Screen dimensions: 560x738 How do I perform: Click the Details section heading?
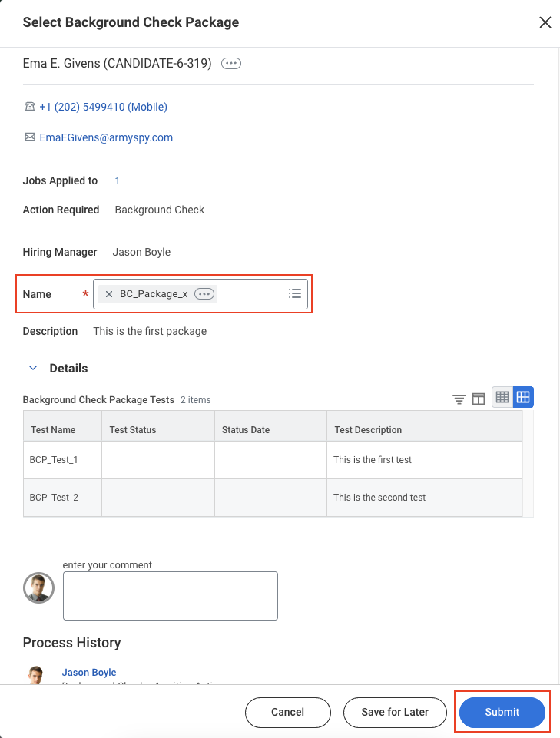pos(69,368)
